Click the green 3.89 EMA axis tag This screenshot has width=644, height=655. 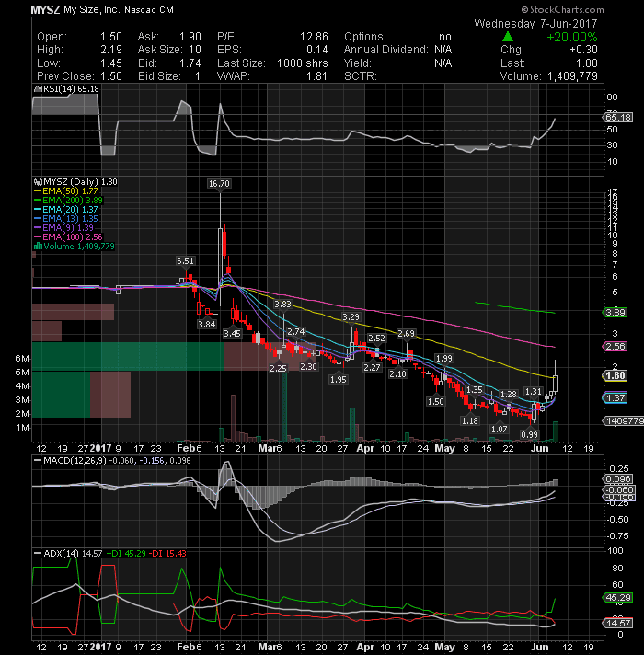[615, 313]
